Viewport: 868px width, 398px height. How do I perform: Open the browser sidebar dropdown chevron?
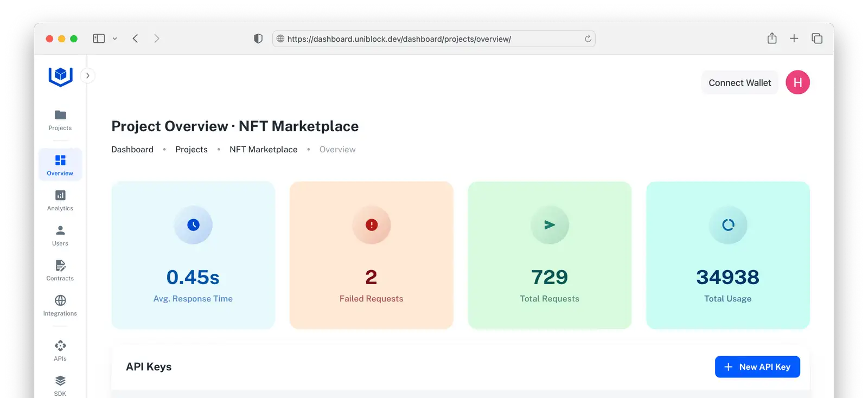[x=115, y=38]
